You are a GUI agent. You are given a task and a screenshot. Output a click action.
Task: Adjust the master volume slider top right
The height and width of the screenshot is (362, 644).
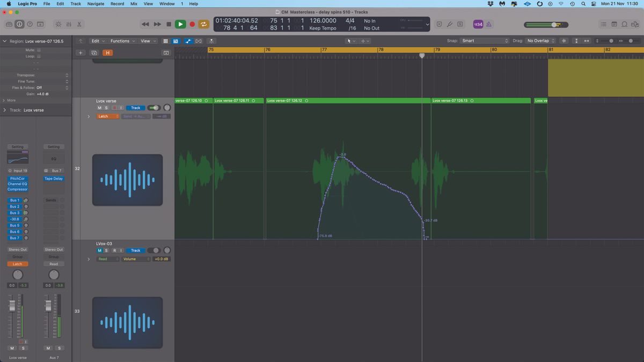pyautogui.click(x=554, y=24)
